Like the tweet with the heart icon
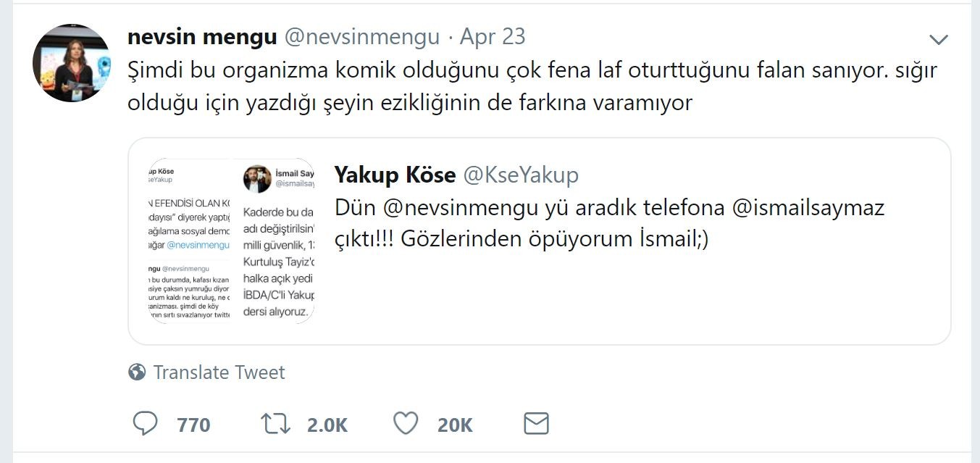 (406, 423)
